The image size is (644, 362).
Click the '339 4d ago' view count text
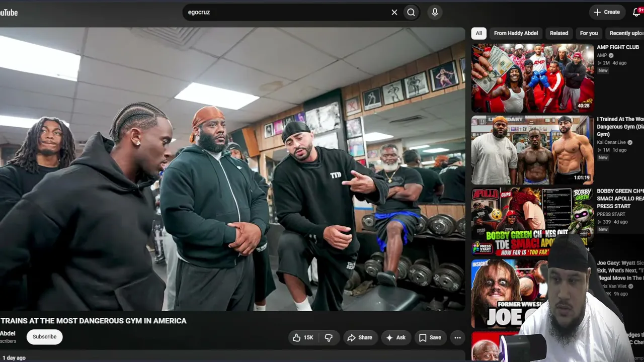pyautogui.click(x=612, y=222)
